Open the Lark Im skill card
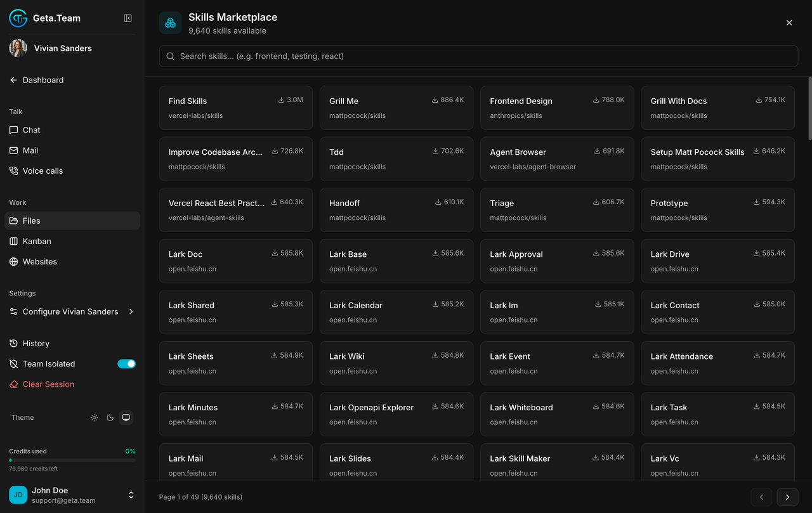This screenshot has height=513, width=812. click(557, 312)
